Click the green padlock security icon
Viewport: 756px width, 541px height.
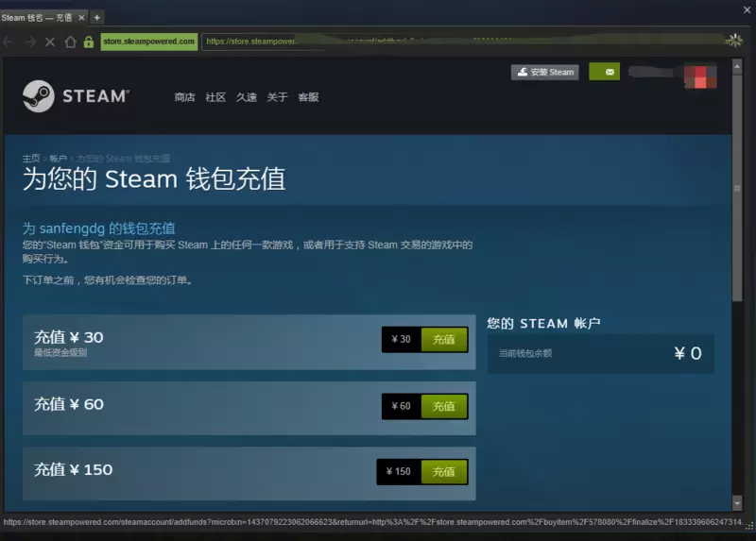coord(89,42)
